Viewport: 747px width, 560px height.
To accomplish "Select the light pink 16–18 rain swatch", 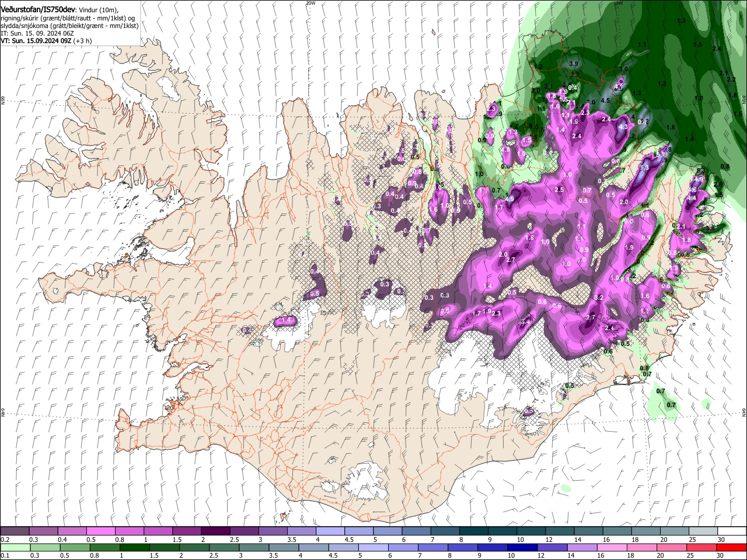I will pos(612,547).
